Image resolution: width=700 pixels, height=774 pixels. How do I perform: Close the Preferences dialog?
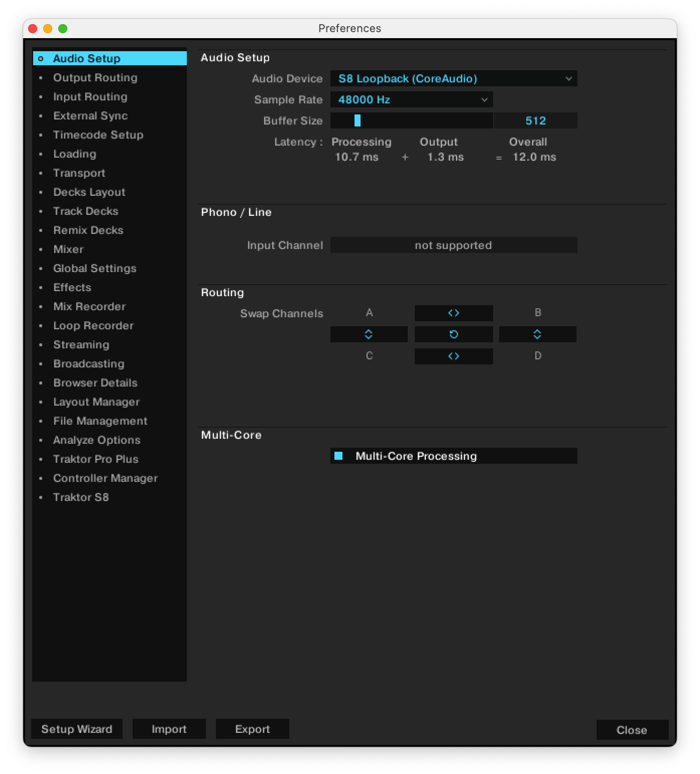coord(632,730)
